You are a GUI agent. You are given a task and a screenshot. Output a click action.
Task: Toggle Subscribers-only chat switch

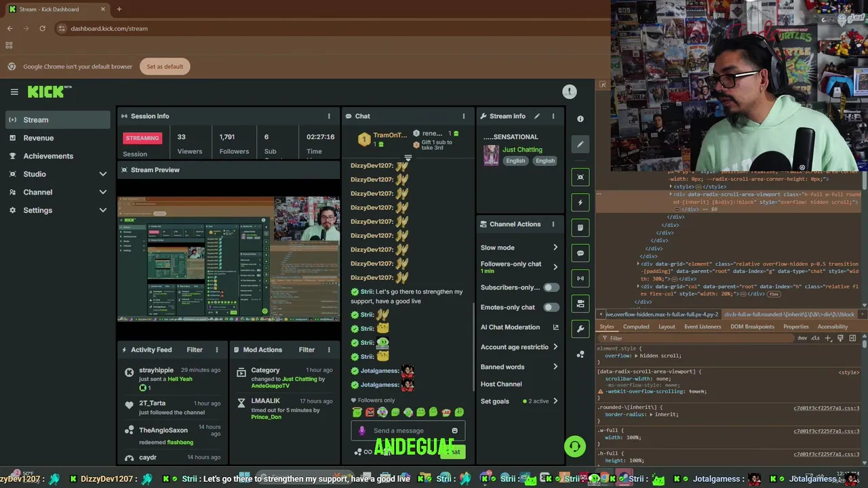(551, 287)
